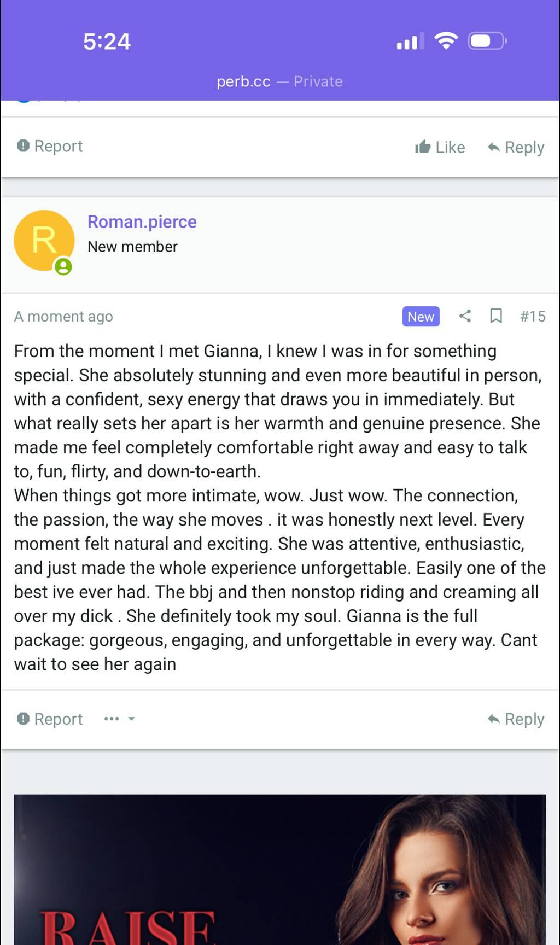Report the post above Roman.pierce's
This screenshot has width=560, height=945.
(50, 146)
